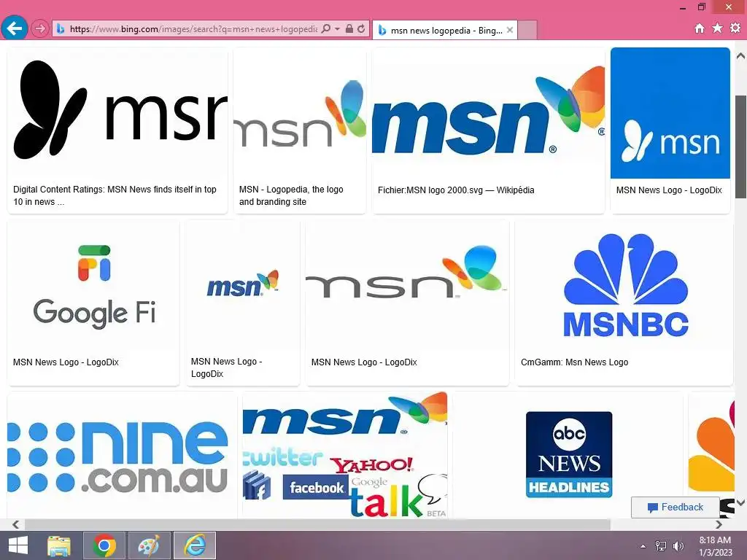The height and width of the screenshot is (560, 747).
Task: Show hidden system tray icons arrow
Action: [643, 546]
